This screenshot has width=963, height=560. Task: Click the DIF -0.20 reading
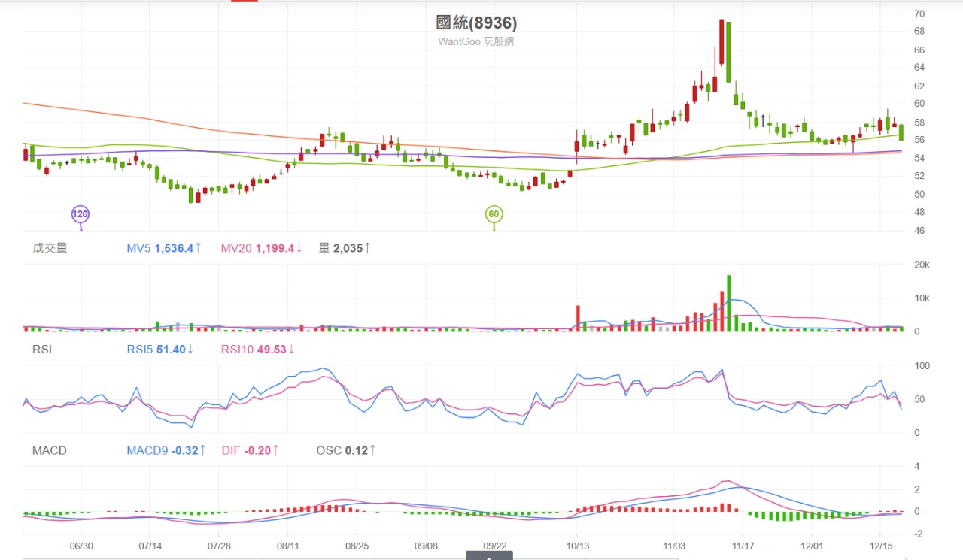[x=251, y=450]
